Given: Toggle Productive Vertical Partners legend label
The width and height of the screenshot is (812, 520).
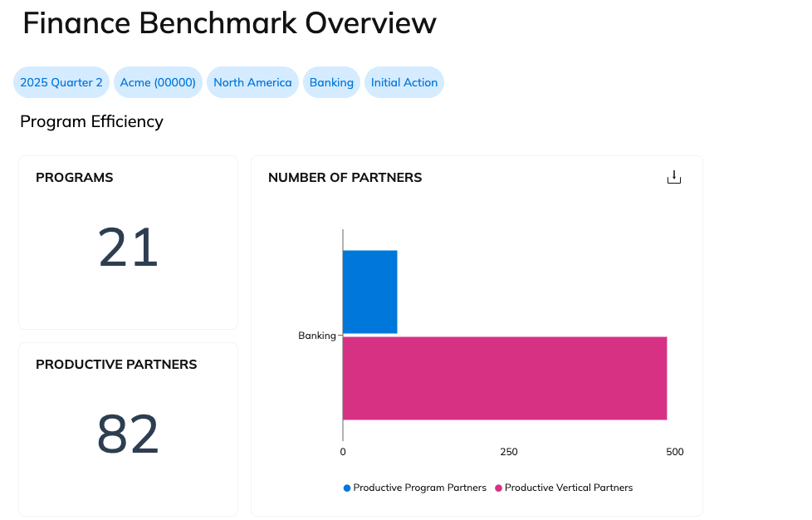Looking at the screenshot, I should pos(568,488).
